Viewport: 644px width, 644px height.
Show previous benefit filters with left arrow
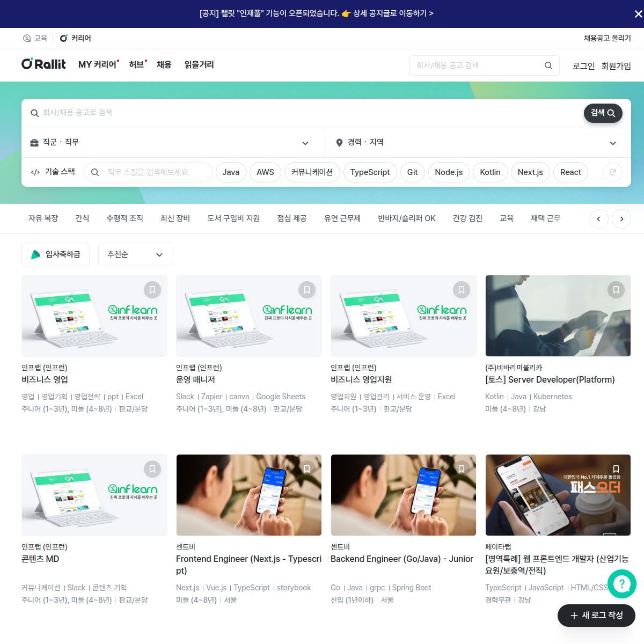coord(598,219)
